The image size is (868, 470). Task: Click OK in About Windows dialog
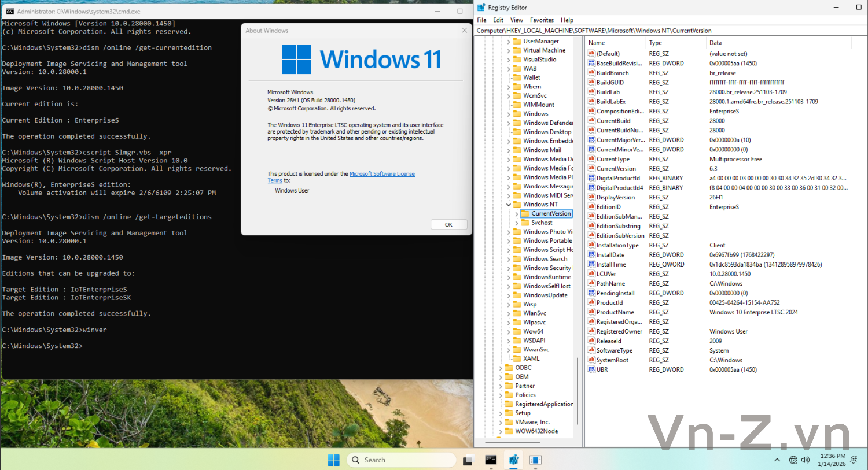coord(448,225)
